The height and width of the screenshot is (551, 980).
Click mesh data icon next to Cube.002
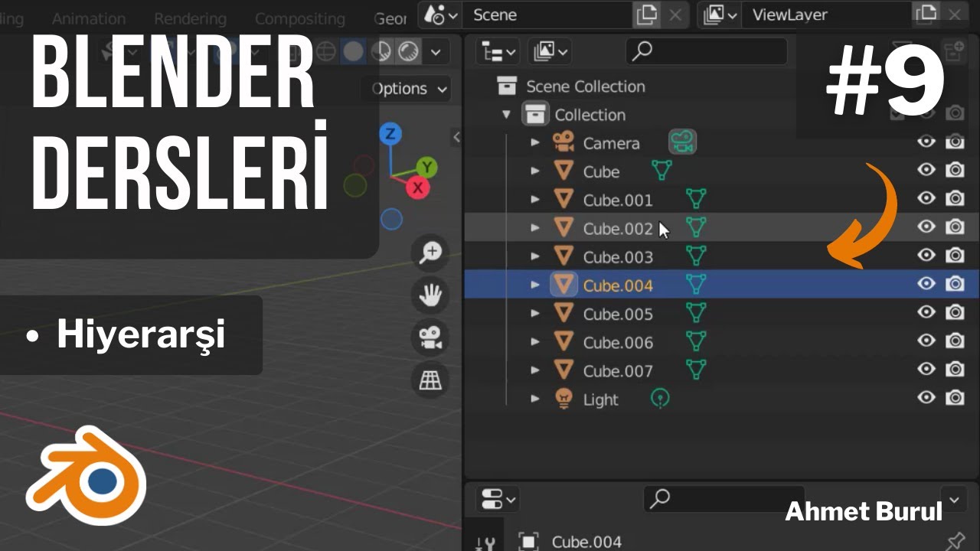tap(695, 227)
